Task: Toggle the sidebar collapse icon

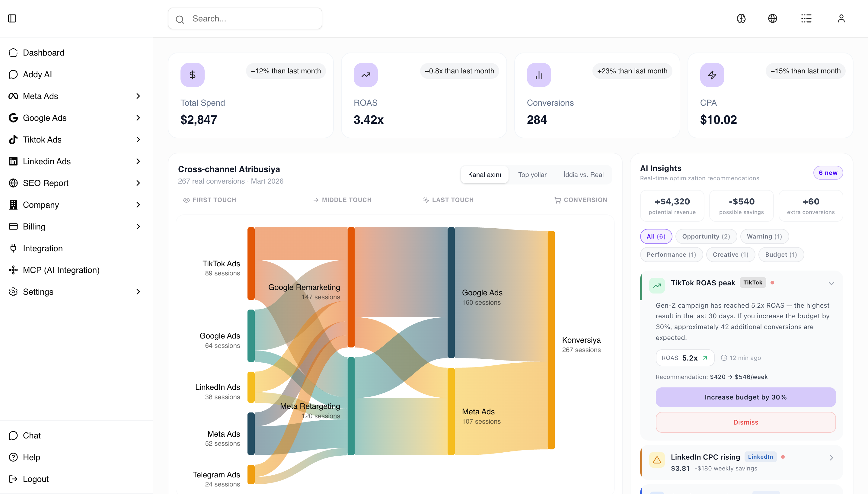Action: tap(12, 18)
